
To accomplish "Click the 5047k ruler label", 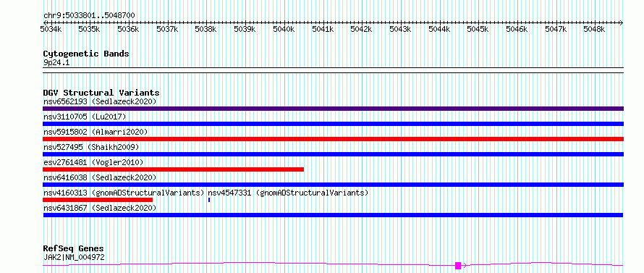I will tap(556, 29).
